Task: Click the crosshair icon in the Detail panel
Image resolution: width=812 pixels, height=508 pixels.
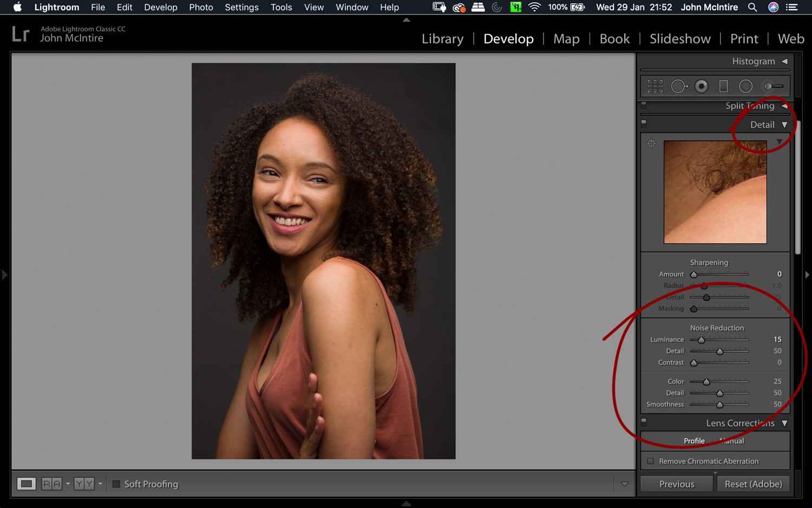Action: (x=651, y=144)
